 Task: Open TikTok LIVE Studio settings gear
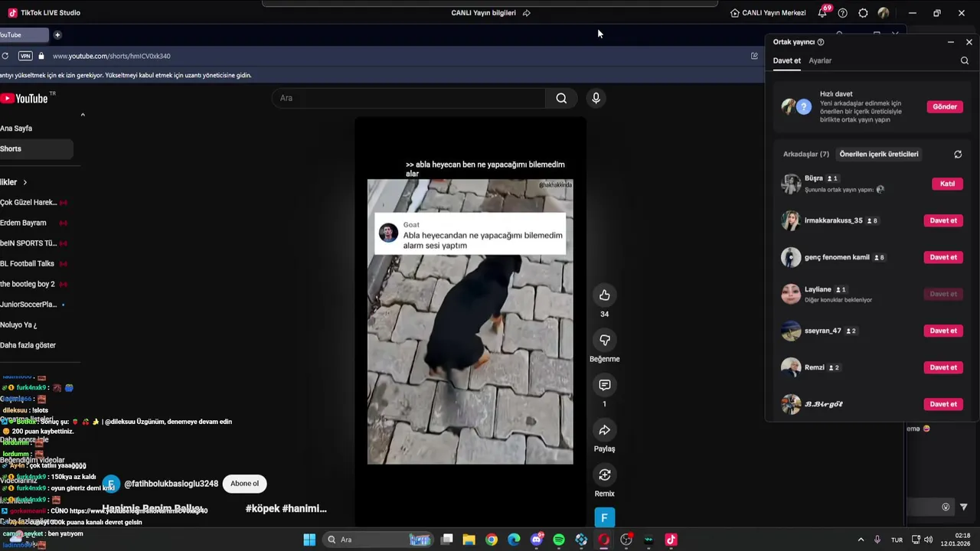pos(863,13)
